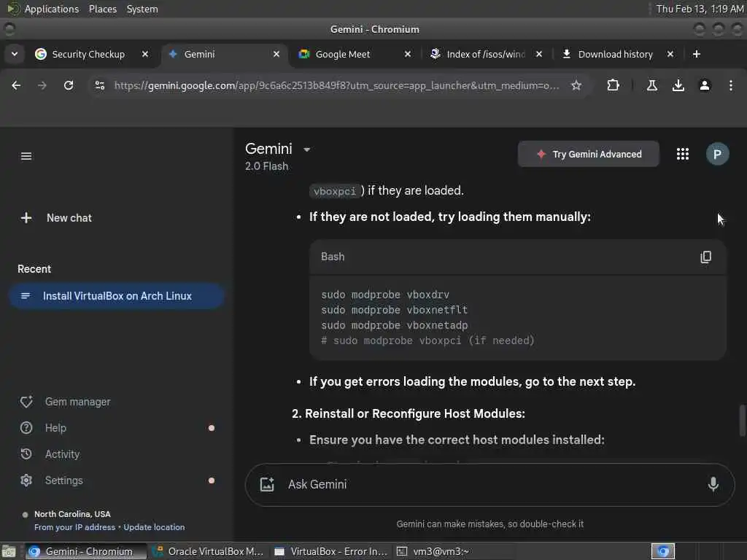The image size is (747, 560).
Task: Switch to VirtualBox - Error window in taskbar
Action: 332,551
